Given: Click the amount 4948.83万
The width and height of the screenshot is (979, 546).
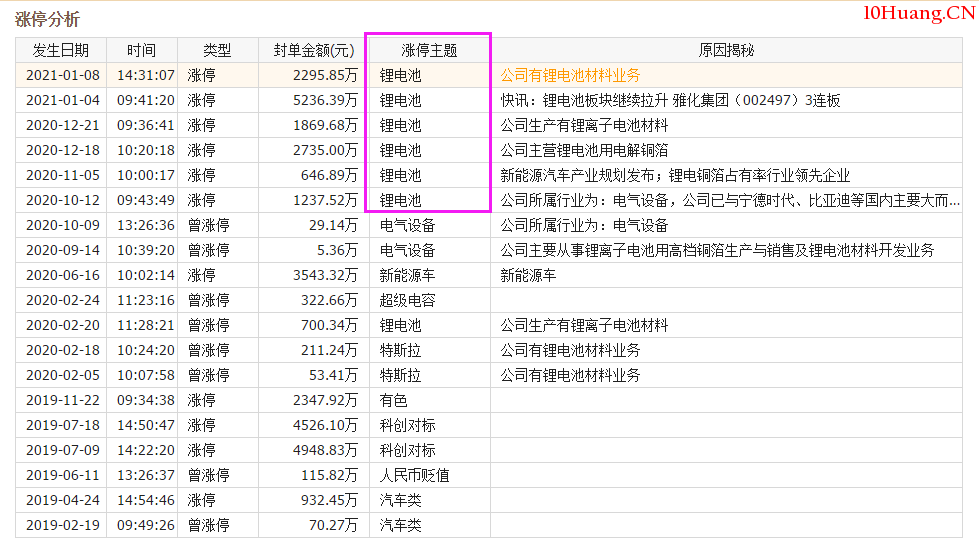Looking at the screenshot, I should (x=325, y=450).
